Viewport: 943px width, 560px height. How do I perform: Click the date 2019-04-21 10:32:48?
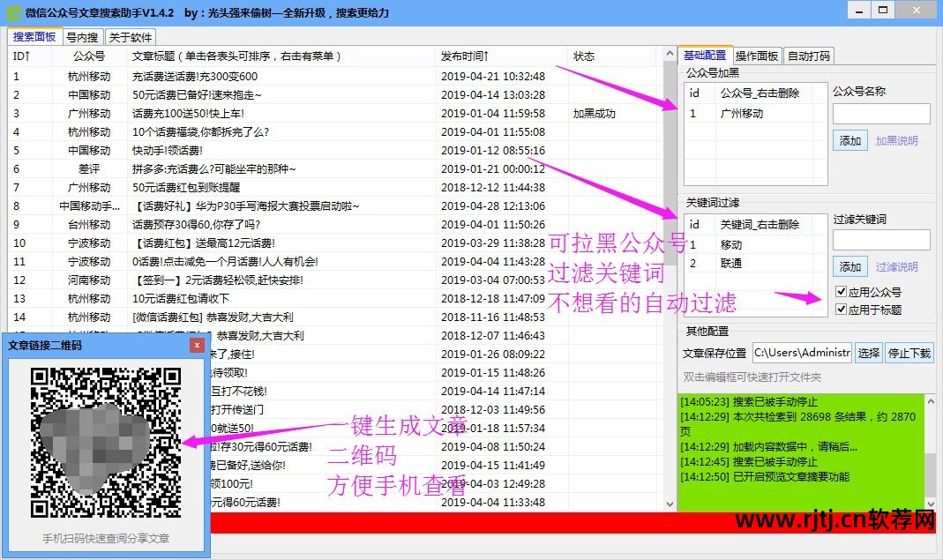pyautogui.click(x=493, y=77)
